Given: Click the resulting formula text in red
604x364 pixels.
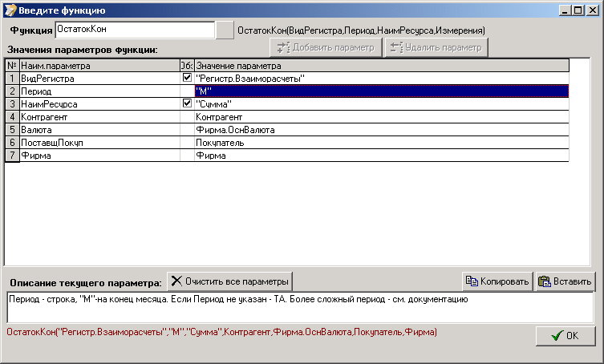Looking at the screenshot, I should pos(222,332).
